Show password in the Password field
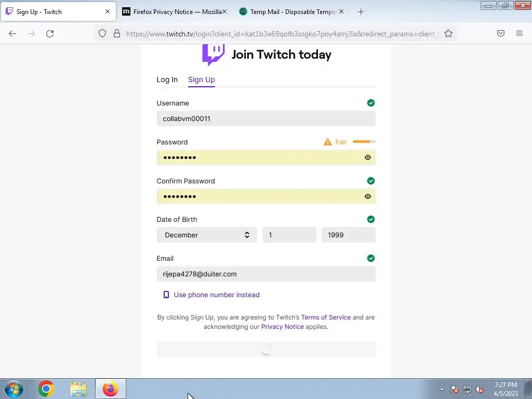 367,157
